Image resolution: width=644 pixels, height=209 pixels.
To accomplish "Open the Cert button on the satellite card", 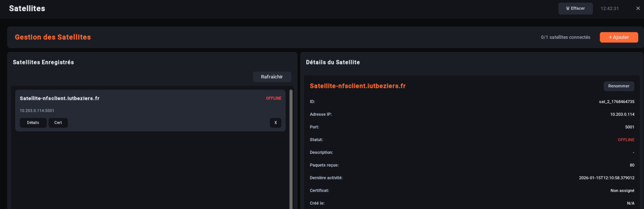I will pyautogui.click(x=58, y=123).
